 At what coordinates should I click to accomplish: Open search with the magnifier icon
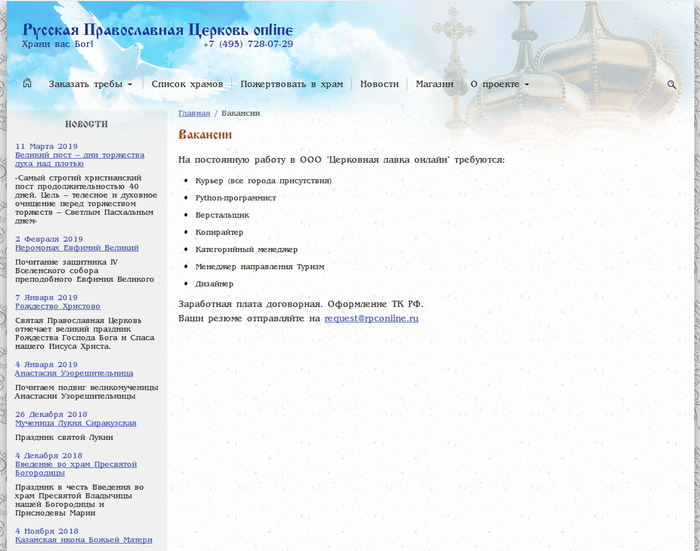coord(672,85)
